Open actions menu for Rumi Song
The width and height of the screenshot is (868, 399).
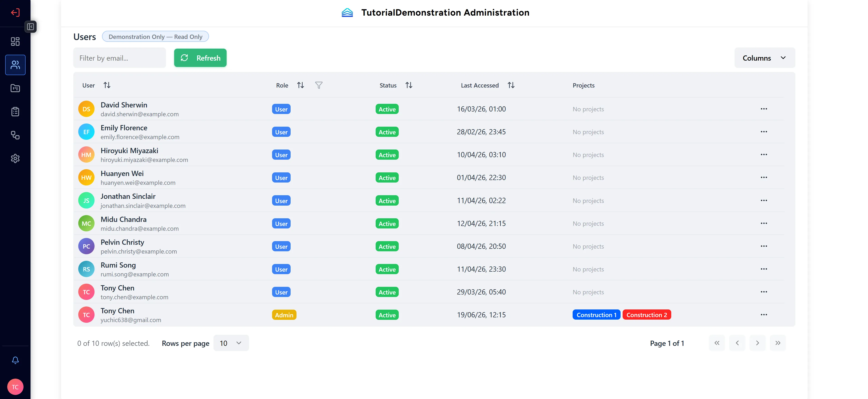point(764,269)
